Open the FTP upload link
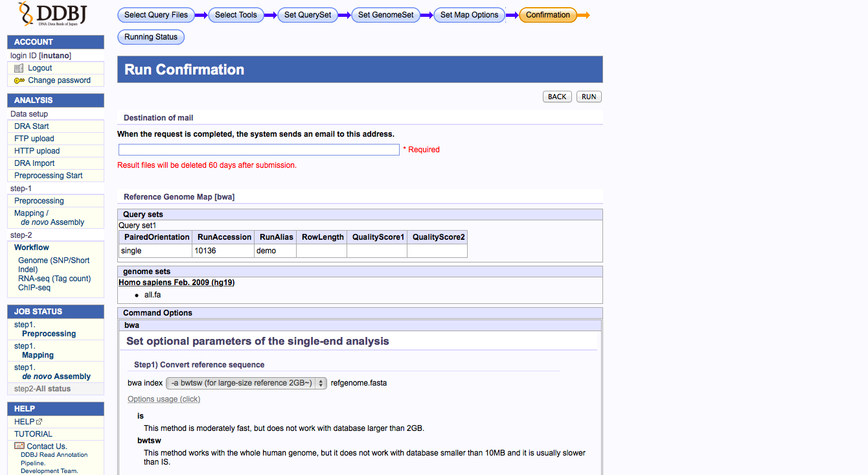The height and width of the screenshot is (475, 868). coord(34,139)
